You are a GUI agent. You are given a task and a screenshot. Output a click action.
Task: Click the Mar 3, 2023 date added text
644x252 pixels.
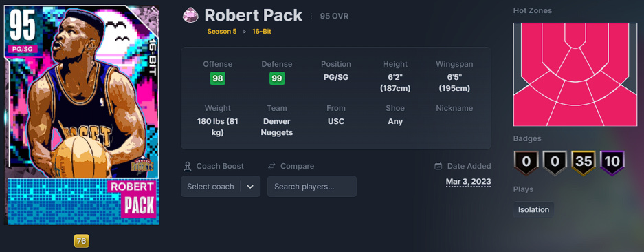(x=468, y=182)
